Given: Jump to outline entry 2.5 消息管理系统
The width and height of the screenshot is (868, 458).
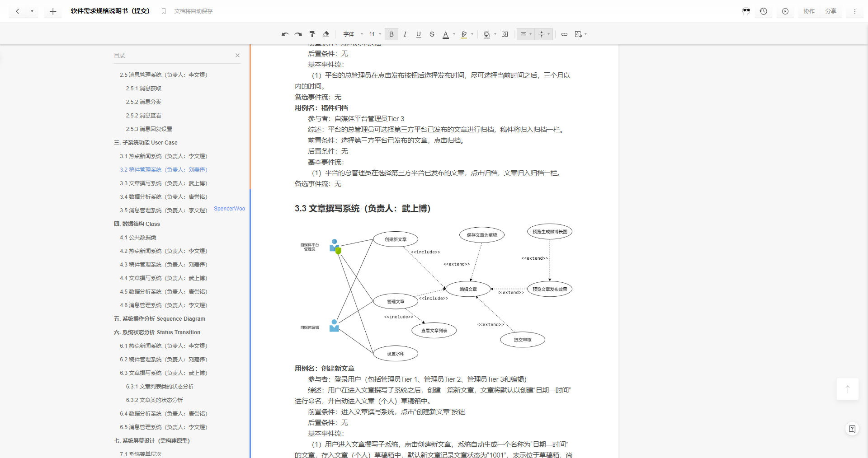Looking at the screenshot, I should click(164, 75).
